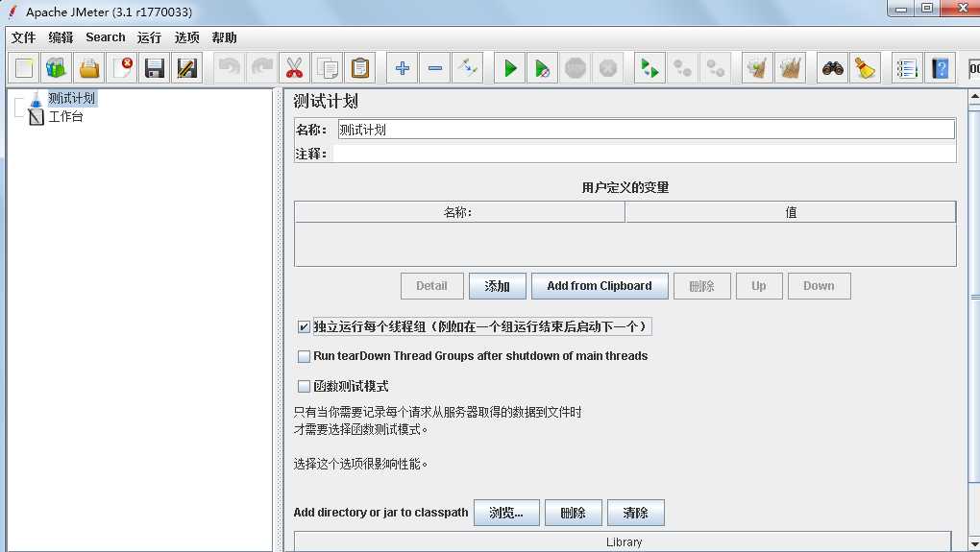Click the 值 column header
Viewport: 980px width, 552px height.
[791, 212]
